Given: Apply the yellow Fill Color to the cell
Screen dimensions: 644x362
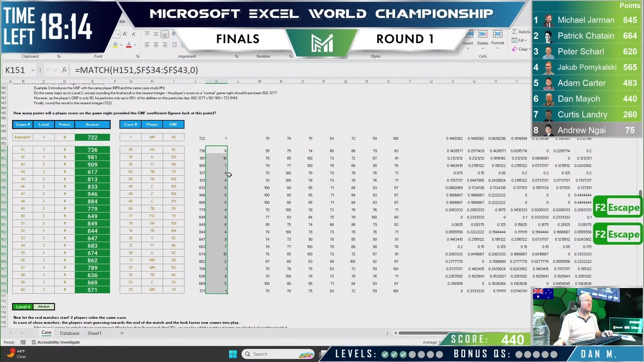Looking at the screenshot, I should coord(115,45).
